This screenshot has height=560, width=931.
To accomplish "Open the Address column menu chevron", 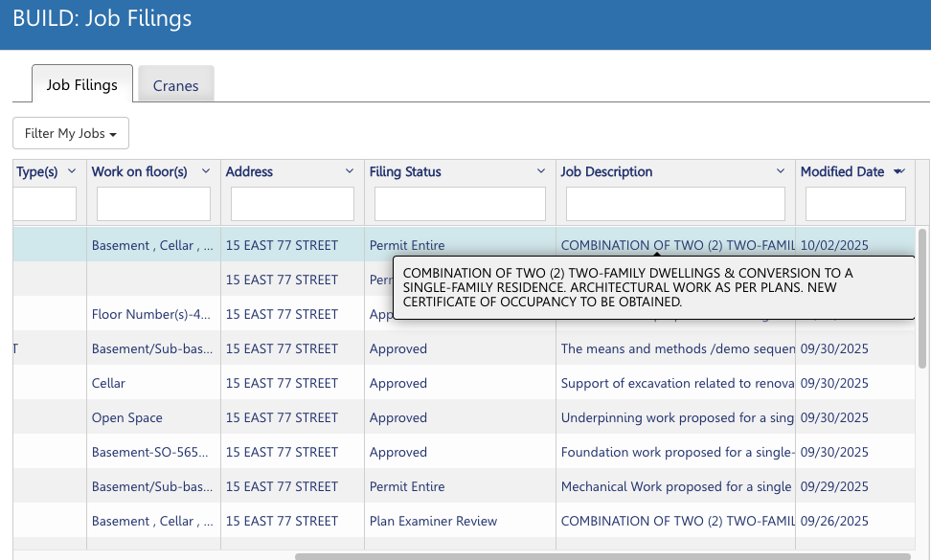I will 350,172.
